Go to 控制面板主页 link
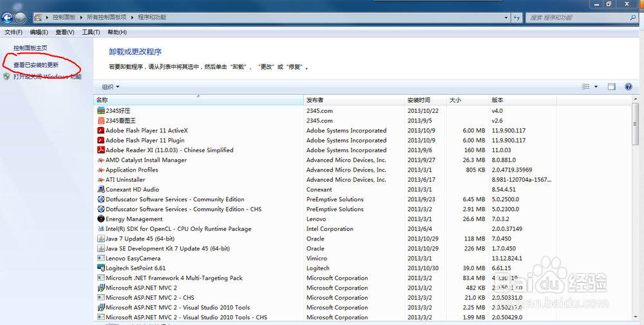 pyautogui.click(x=30, y=48)
